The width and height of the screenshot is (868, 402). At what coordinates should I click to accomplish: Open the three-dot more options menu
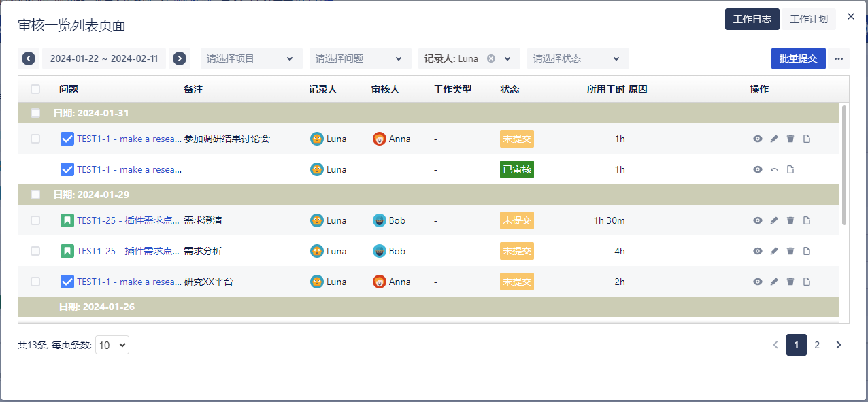pyautogui.click(x=839, y=58)
